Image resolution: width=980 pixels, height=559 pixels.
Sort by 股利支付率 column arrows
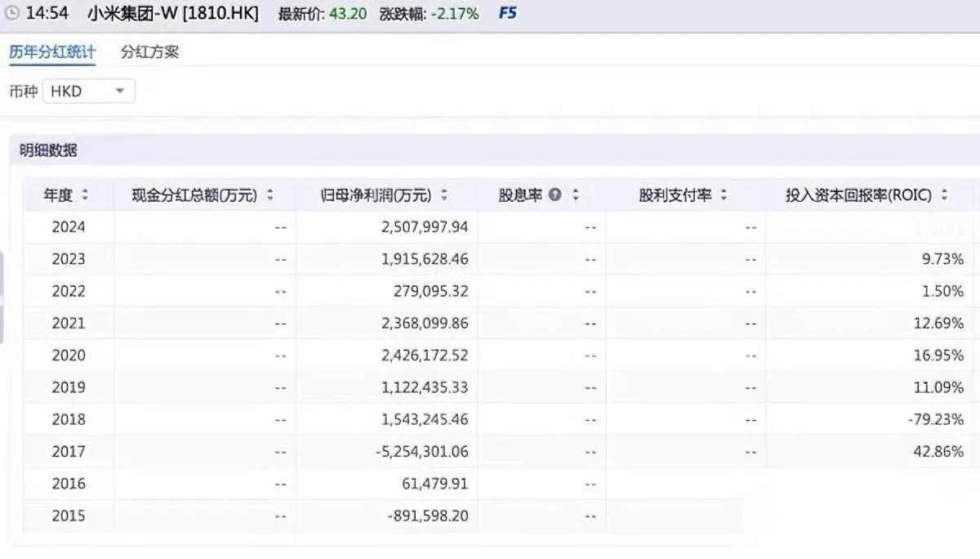tap(726, 195)
